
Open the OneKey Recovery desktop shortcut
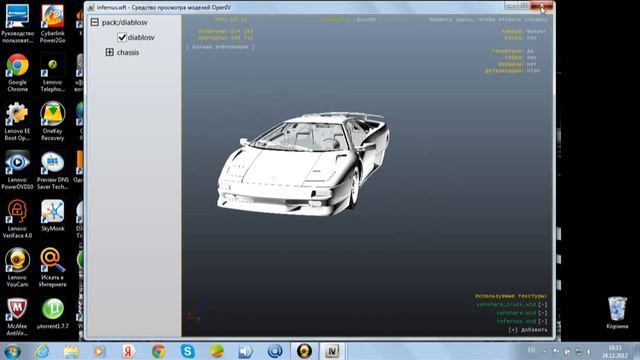(x=53, y=121)
